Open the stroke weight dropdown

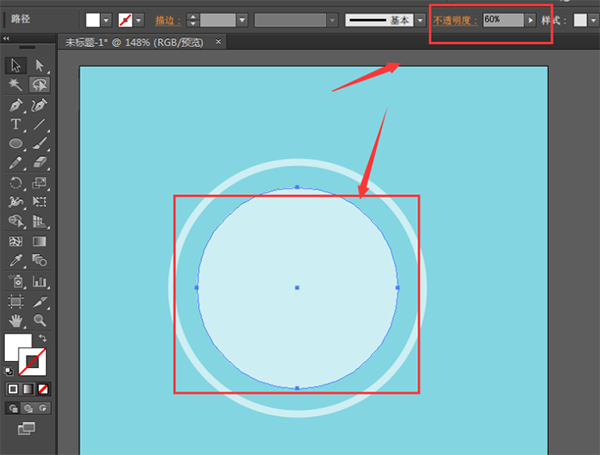242,20
